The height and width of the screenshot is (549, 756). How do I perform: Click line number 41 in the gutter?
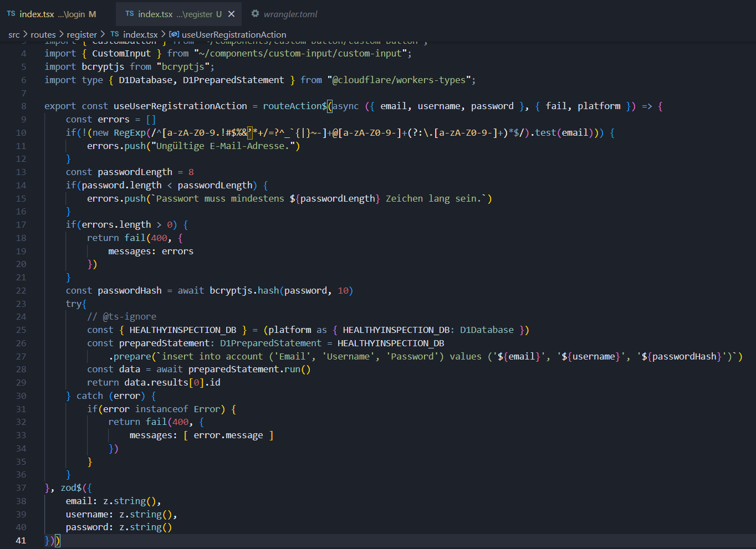21,541
